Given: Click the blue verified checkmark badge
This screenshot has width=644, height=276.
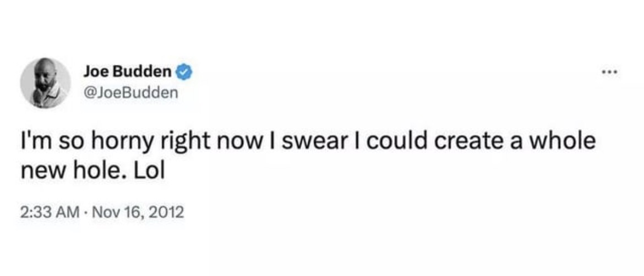Looking at the screenshot, I should [184, 71].
